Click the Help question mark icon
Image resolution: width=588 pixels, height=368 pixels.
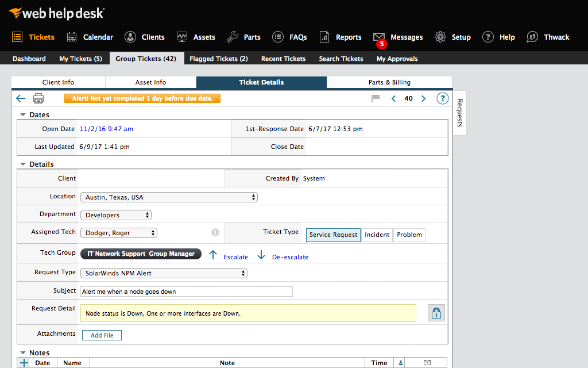(x=488, y=37)
